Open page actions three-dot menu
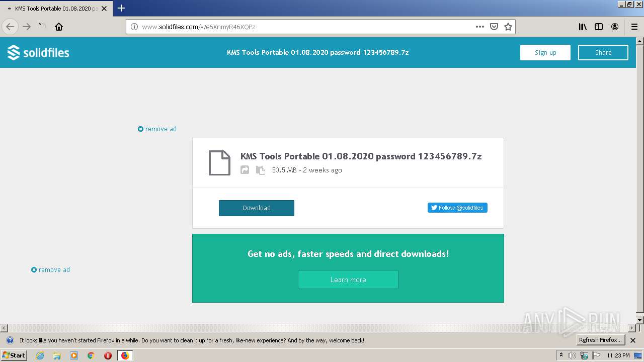The image size is (644, 362). point(480,27)
